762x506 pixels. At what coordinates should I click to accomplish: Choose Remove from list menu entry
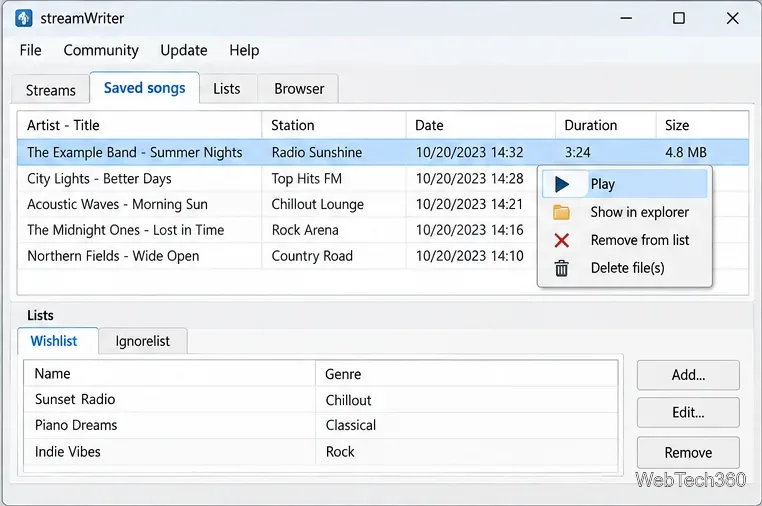(624, 240)
